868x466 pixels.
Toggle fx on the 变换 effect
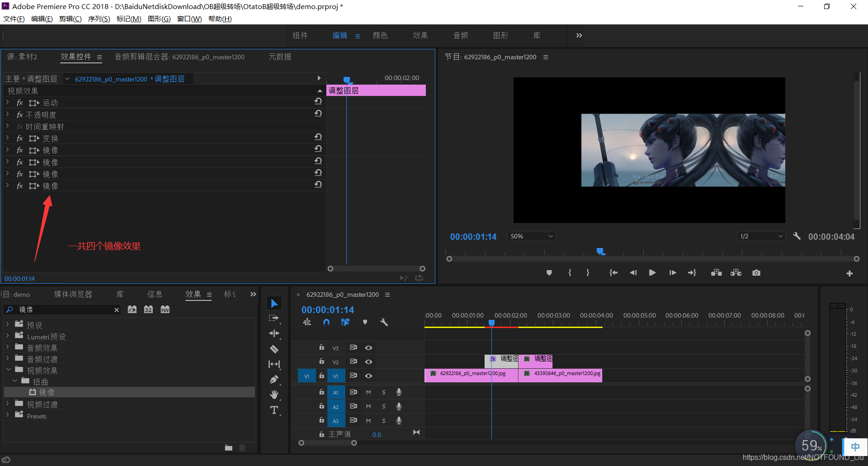tap(20, 138)
